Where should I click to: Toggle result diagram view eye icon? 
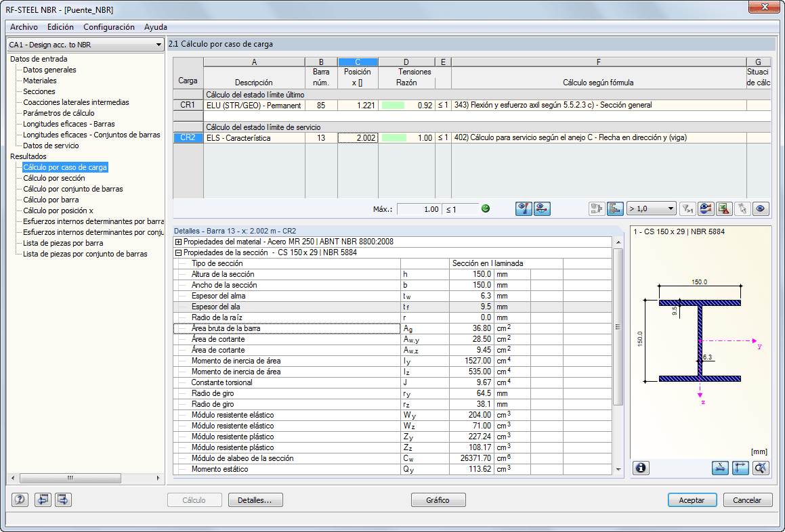(x=524, y=208)
